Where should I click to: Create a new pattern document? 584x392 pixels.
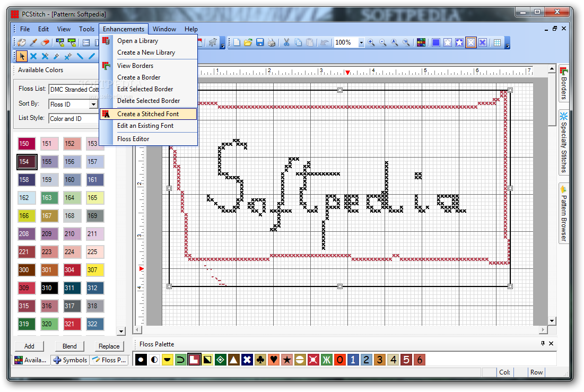[x=237, y=42]
